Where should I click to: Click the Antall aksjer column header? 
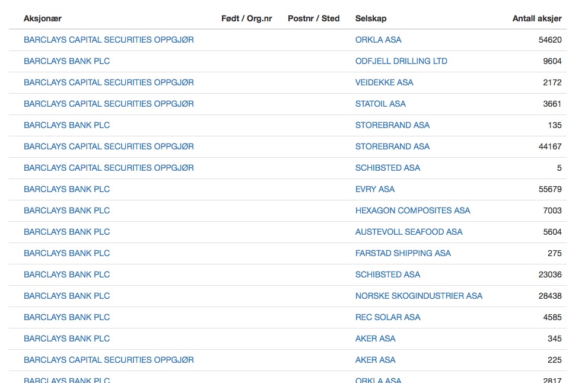pyautogui.click(x=536, y=18)
